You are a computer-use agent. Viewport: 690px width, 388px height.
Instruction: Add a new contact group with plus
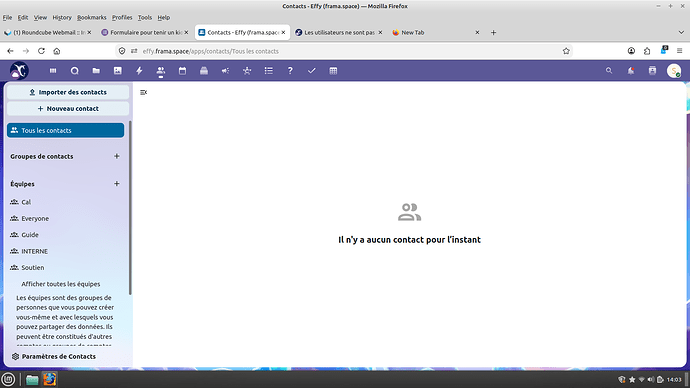point(117,156)
